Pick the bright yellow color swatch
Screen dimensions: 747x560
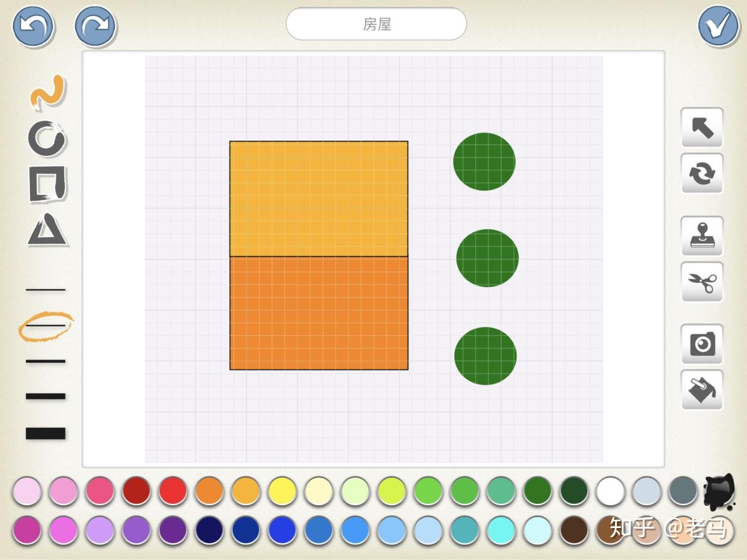[x=282, y=491]
